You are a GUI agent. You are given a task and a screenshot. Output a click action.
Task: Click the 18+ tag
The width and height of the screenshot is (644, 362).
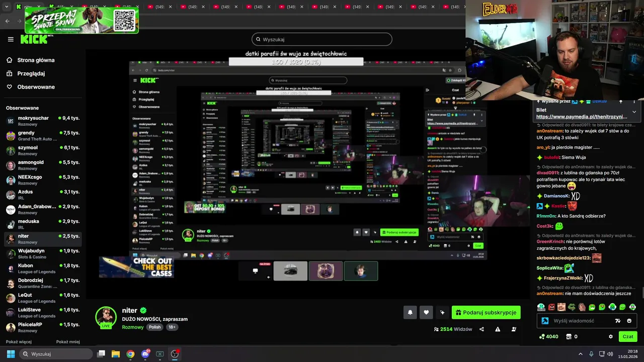coord(172,327)
